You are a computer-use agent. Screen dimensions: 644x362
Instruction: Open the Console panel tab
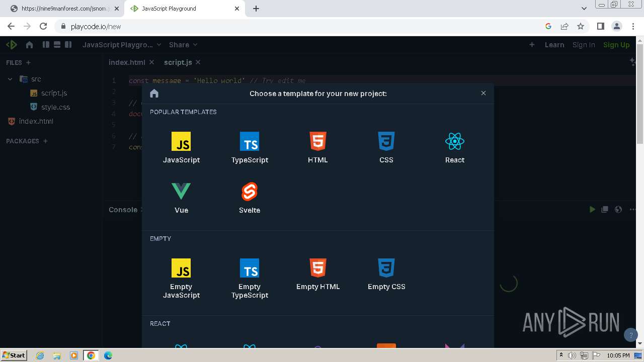123,210
